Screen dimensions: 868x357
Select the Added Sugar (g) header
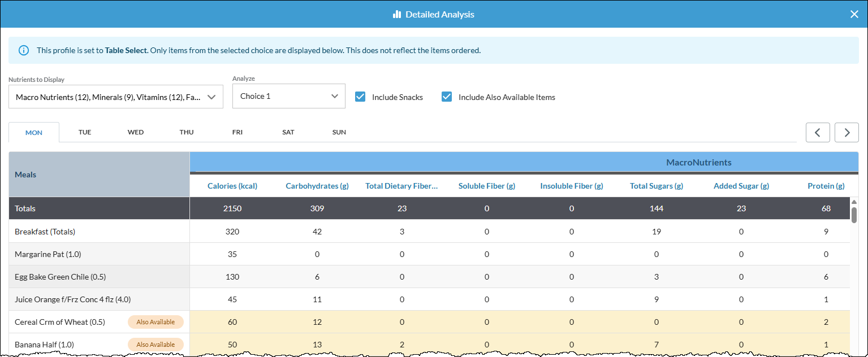click(x=741, y=186)
